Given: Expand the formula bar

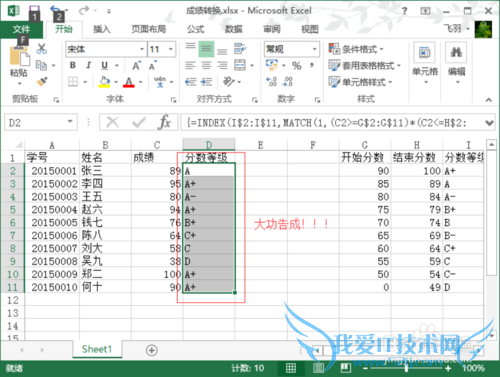Looking at the screenshot, I should click(489, 123).
